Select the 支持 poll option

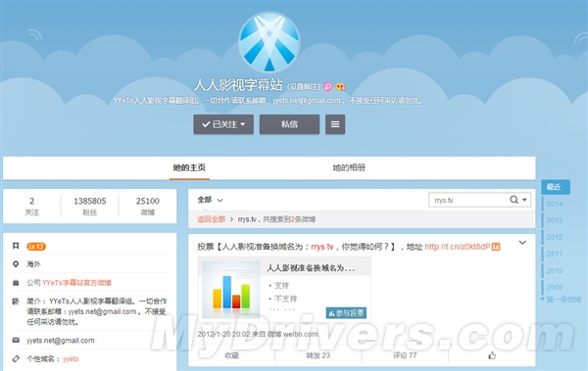[281, 286]
